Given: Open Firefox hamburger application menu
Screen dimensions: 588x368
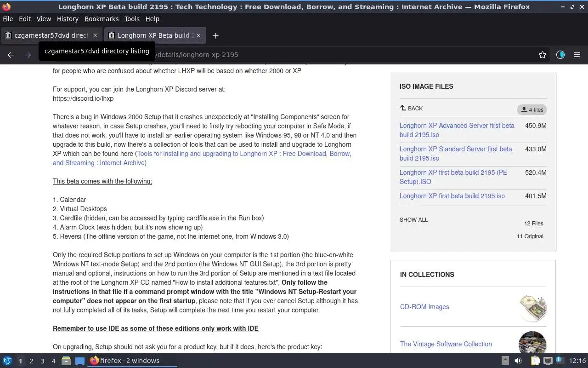Looking at the screenshot, I should (x=577, y=55).
